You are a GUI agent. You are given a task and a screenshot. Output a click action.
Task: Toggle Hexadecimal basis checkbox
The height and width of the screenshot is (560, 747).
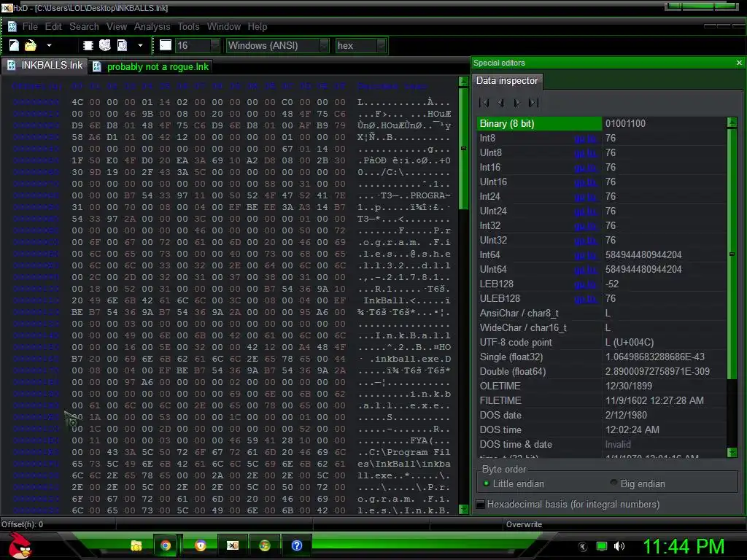click(x=481, y=505)
